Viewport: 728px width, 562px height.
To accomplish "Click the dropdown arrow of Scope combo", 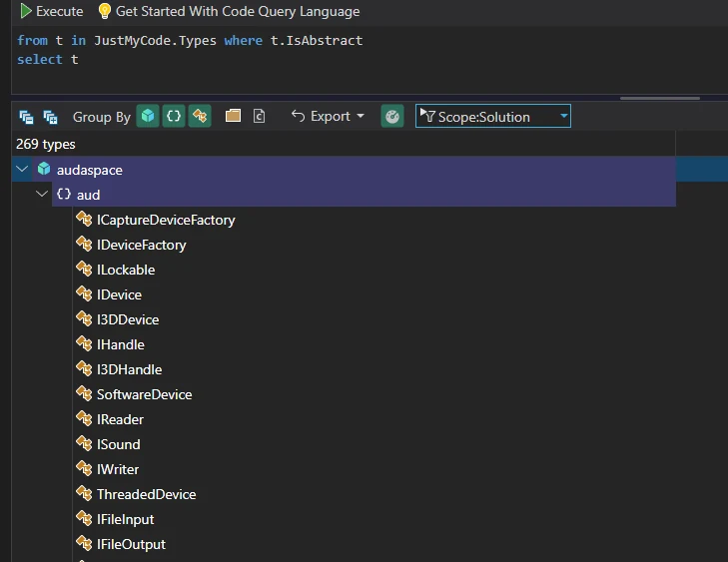I will point(563,116).
